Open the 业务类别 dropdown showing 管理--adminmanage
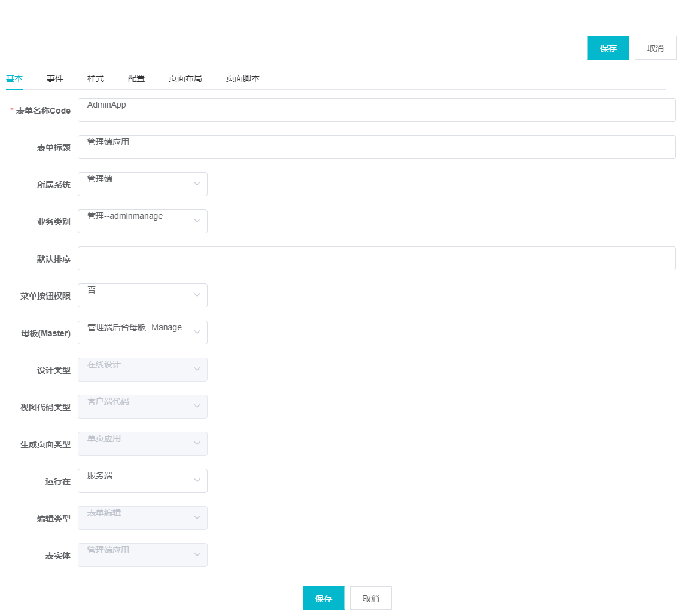The width and height of the screenshot is (682, 616). pos(142,221)
